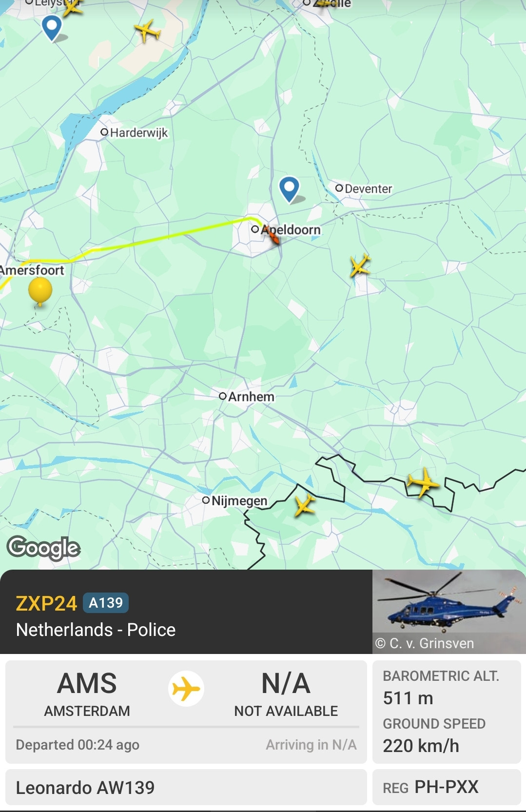Tap the yellow plane southeast of Apeldoorn
The height and width of the screenshot is (812, 526).
click(x=360, y=265)
